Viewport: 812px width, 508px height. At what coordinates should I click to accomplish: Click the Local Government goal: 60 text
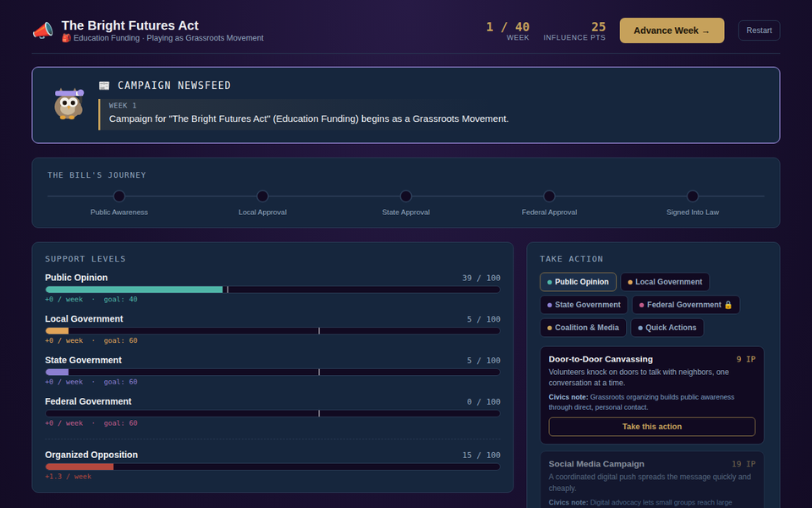(120, 340)
